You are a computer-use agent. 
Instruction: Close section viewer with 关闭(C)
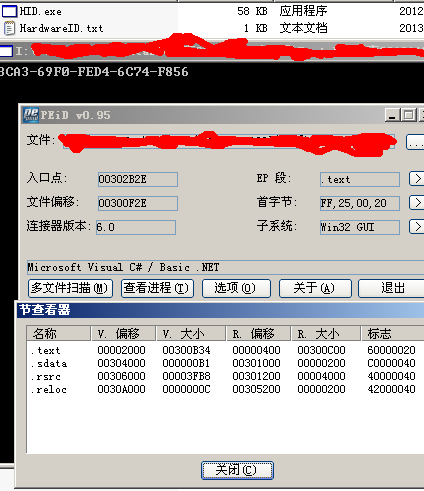click(x=237, y=470)
